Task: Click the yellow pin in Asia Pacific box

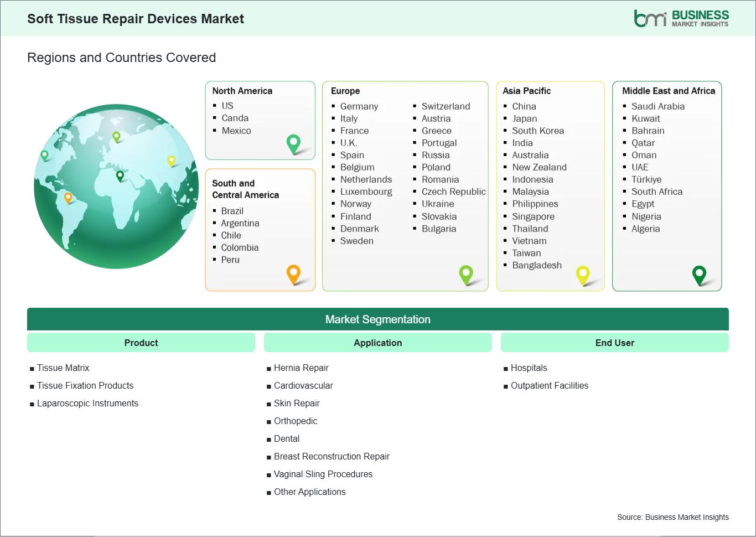Action: [x=583, y=274]
